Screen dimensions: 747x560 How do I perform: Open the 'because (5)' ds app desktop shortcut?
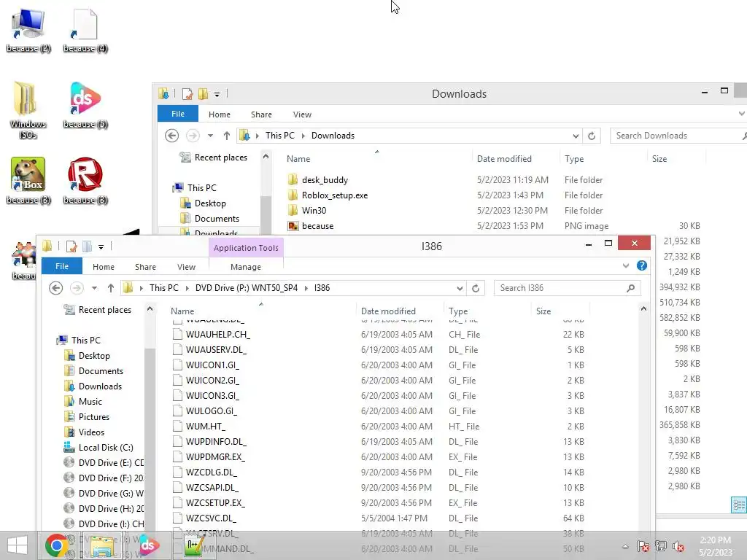[x=85, y=106]
